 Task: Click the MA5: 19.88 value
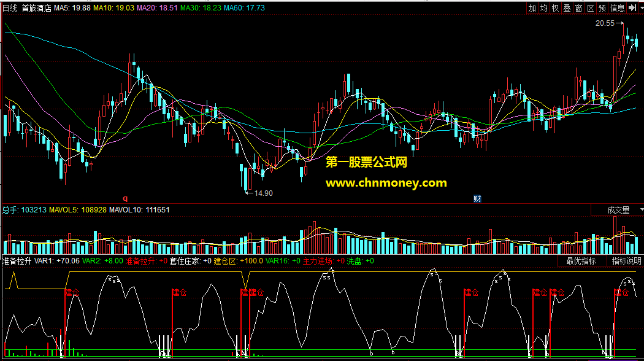[x=72, y=8]
